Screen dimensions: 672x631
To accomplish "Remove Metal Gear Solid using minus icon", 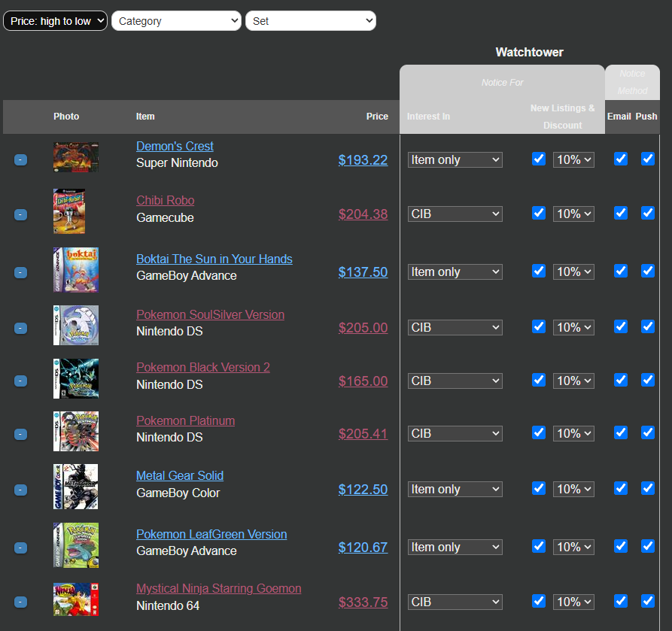I will click(20, 490).
